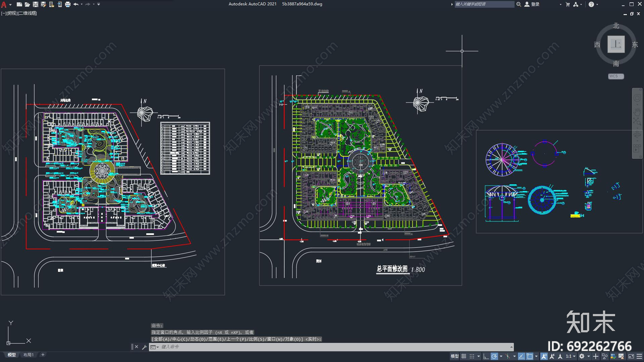The width and height of the screenshot is (644, 362).
Task: Open the workspace switching gear icon
Action: click(x=582, y=356)
